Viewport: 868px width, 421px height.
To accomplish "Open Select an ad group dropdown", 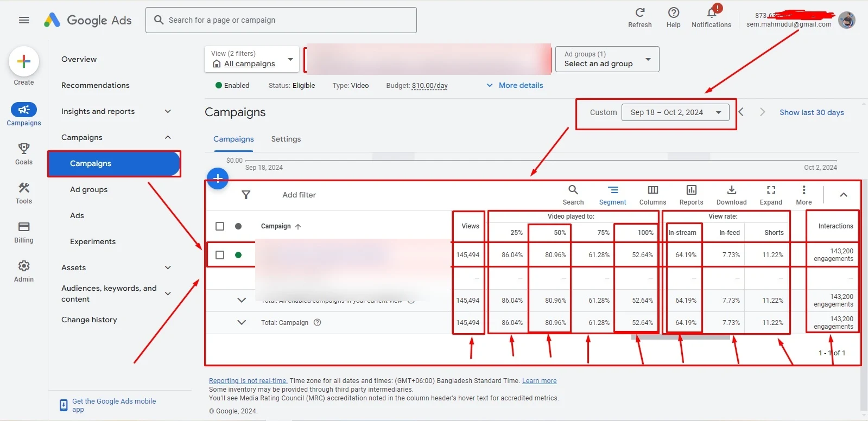I will coord(607,59).
